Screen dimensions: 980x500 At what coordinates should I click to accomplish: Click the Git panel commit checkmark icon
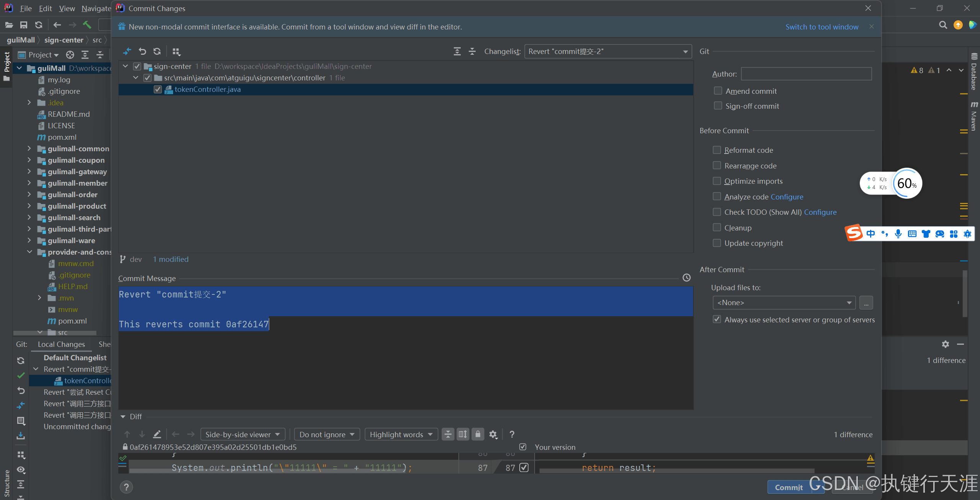[21, 376]
